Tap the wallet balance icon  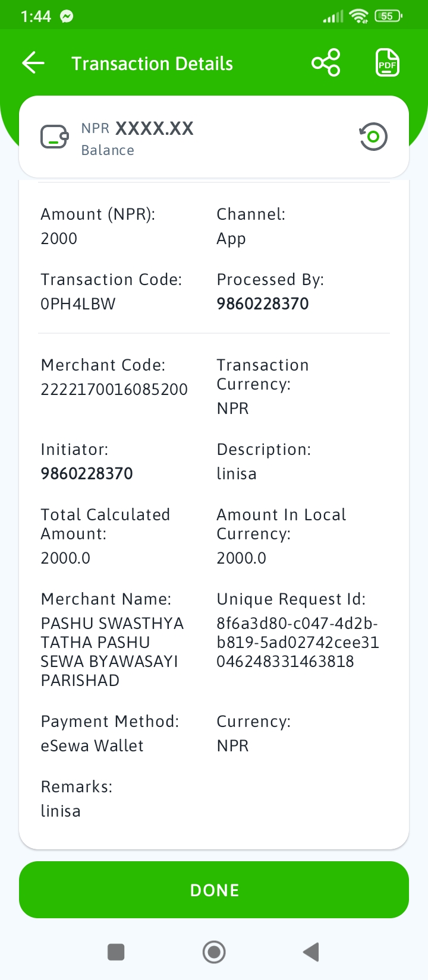point(55,137)
